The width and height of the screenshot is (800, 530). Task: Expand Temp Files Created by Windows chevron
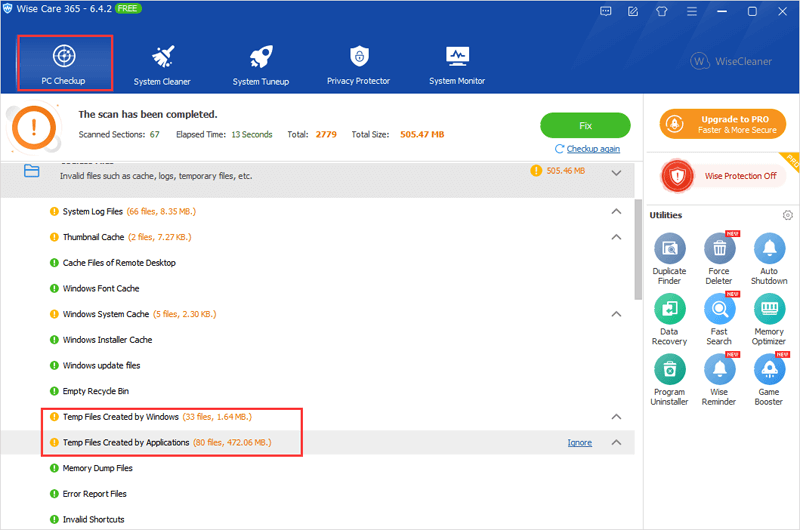pyautogui.click(x=616, y=417)
